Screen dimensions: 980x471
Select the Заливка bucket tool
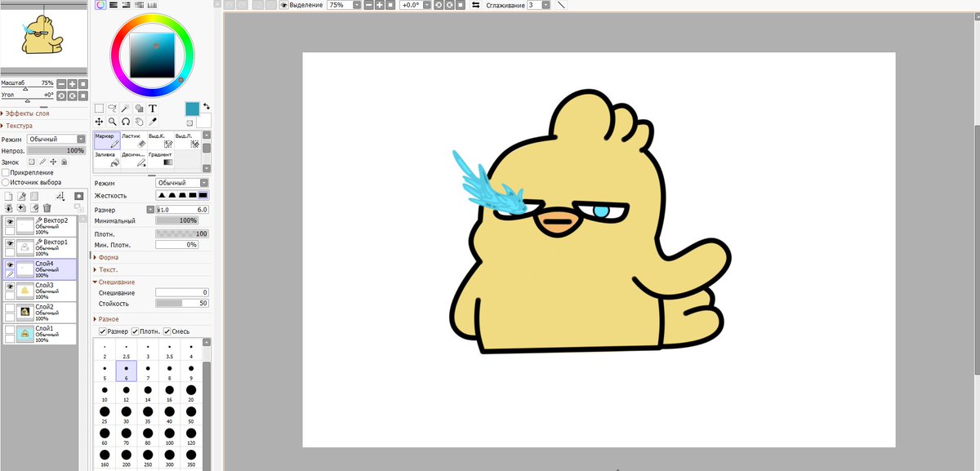pos(107,159)
